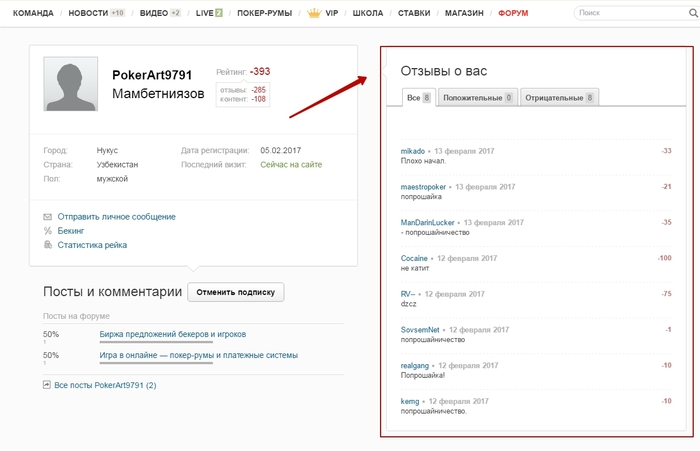This screenshot has width=700, height=451.
Task: Open the КОМАНДА menu item
Action: coord(33,13)
